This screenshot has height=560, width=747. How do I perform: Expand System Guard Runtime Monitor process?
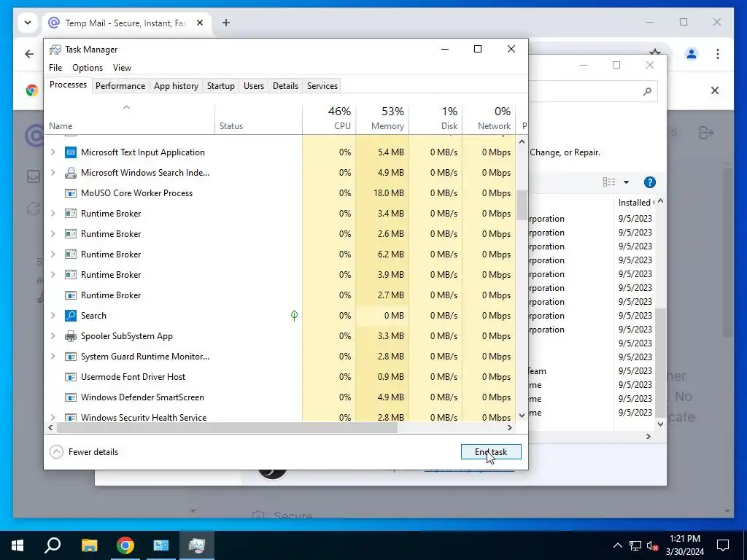click(53, 357)
